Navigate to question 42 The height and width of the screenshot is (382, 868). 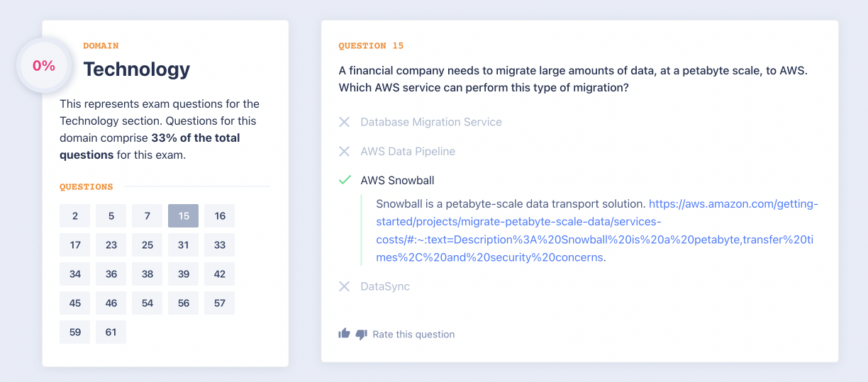220,274
